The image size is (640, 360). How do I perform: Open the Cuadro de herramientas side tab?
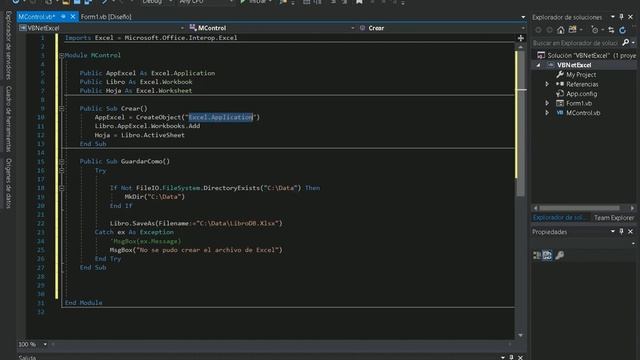9,118
